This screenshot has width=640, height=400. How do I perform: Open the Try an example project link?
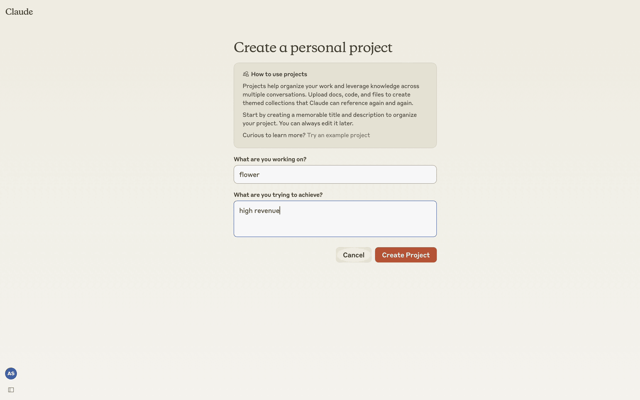pos(338,135)
